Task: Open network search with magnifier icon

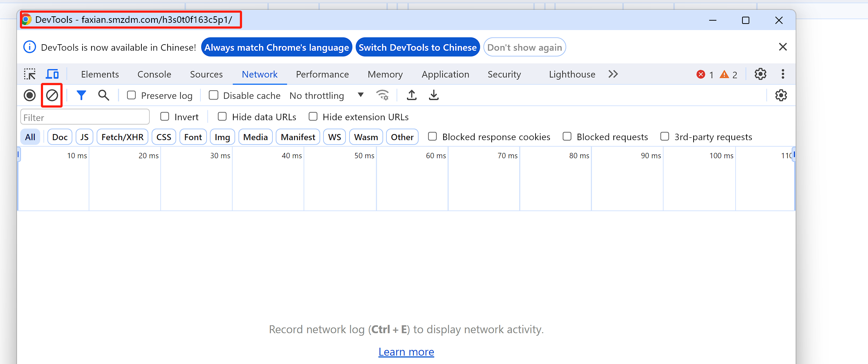Action: click(x=104, y=95)
